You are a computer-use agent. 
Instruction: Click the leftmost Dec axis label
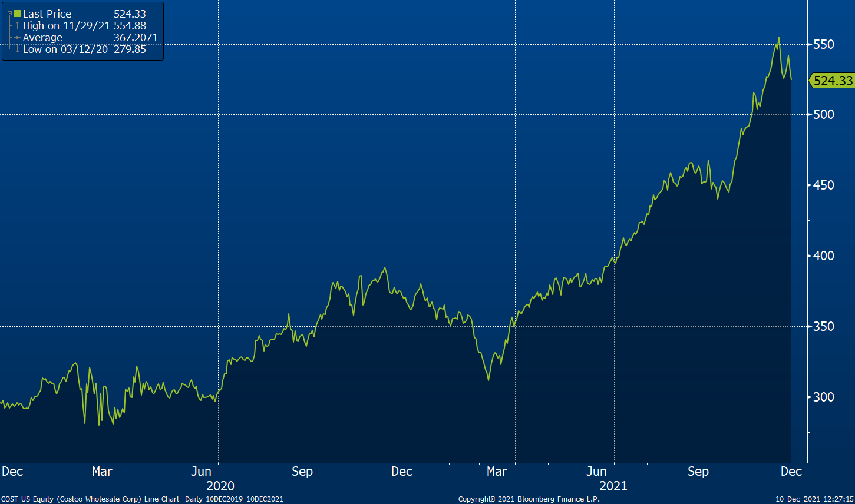pos(12,472)
